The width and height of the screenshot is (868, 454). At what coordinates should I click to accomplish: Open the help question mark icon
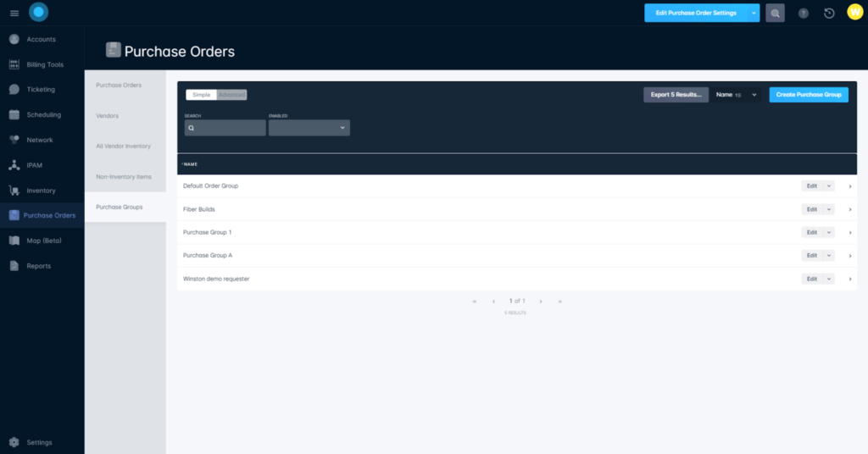pos(804,14)
